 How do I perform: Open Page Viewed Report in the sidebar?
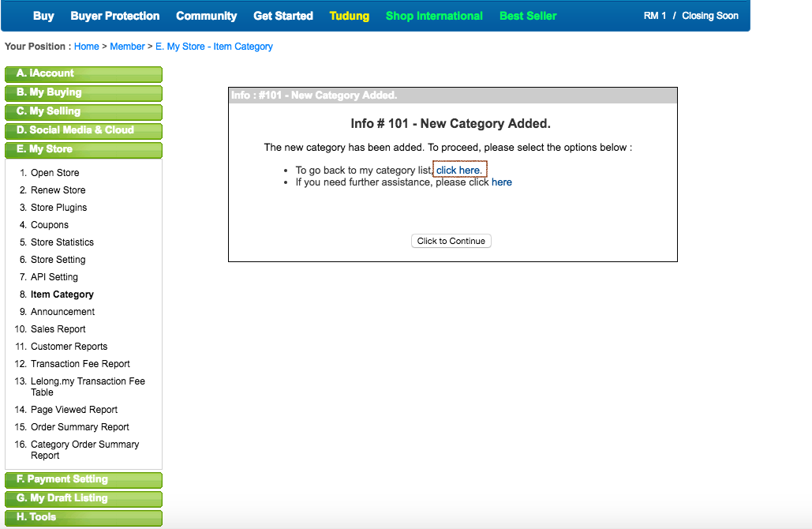click(x=74, y=410)
